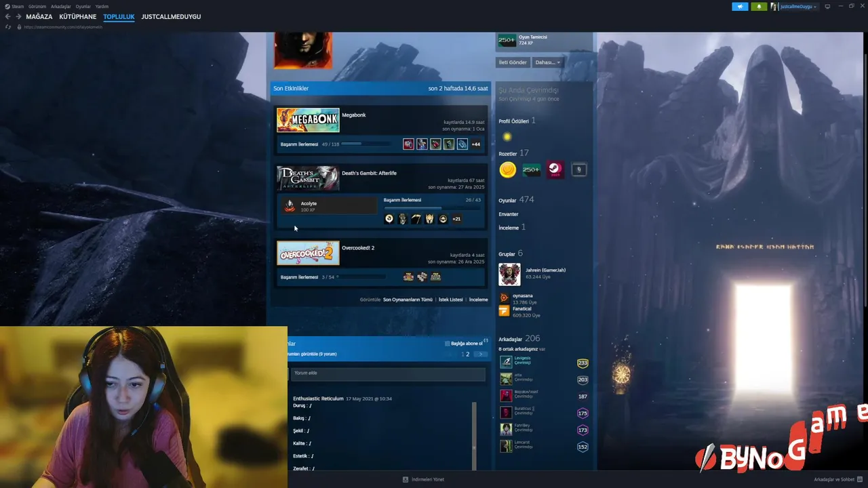Click the Big Picture mode monitor icon

tap(827, 6)
